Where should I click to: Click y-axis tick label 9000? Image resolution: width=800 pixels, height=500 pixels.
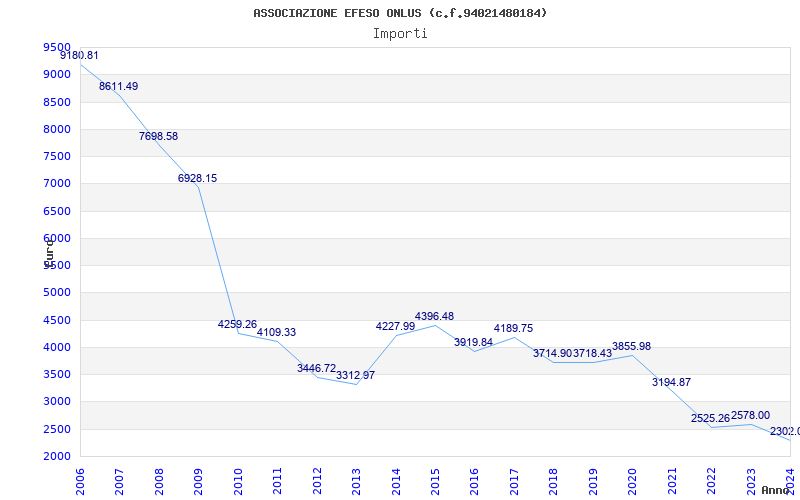[x=57, y=74]
